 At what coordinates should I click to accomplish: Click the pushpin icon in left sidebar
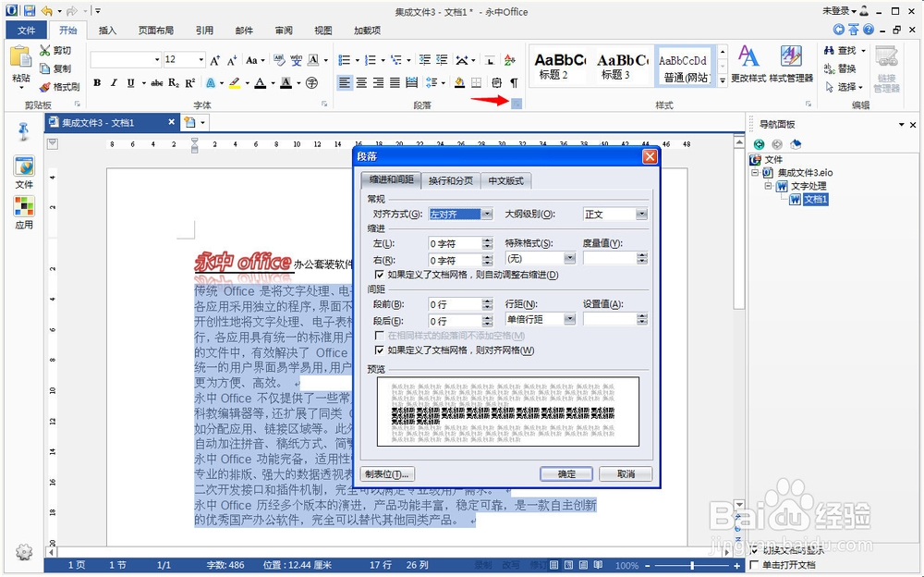(24, 131)
